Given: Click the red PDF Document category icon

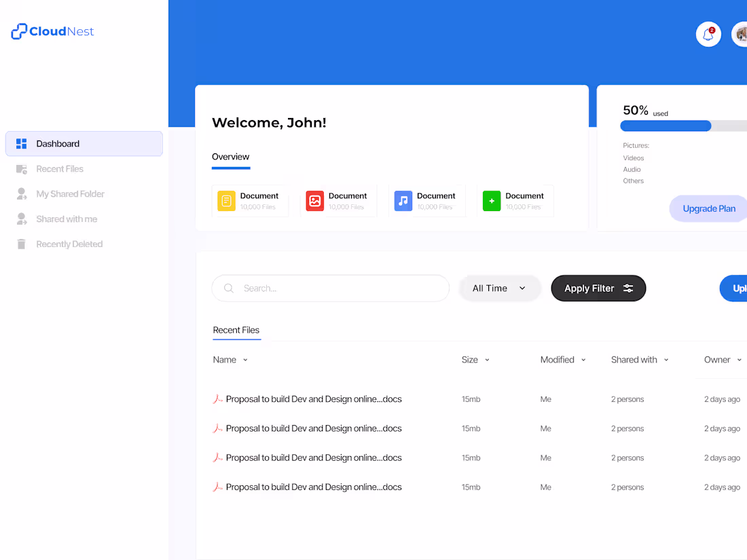Looking at the screenshot, I should coord(314,201).
